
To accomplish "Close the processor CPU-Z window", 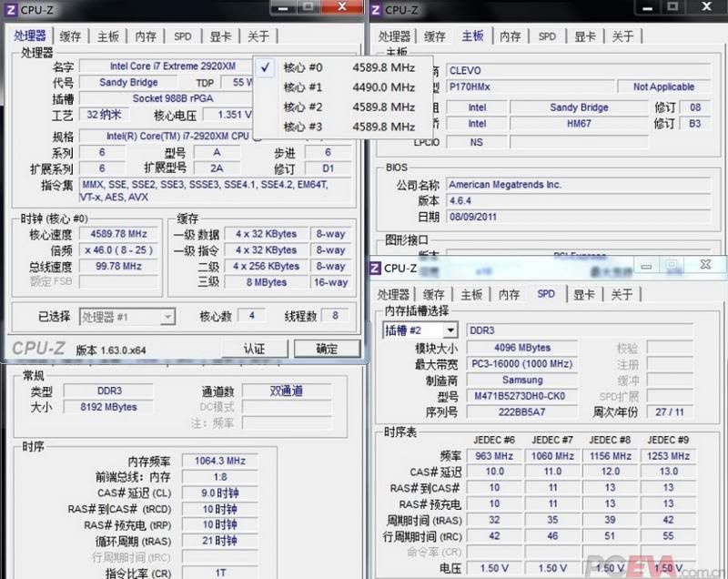I will pos(342,6).
